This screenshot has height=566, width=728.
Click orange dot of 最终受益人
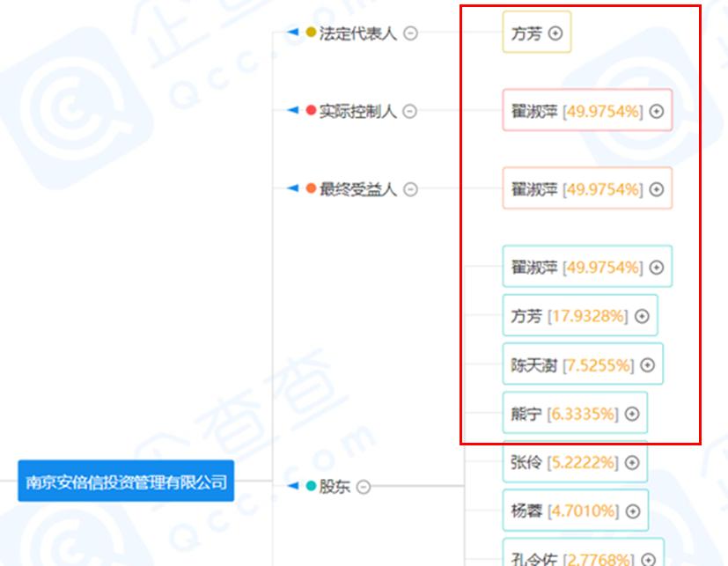[311, 188]
